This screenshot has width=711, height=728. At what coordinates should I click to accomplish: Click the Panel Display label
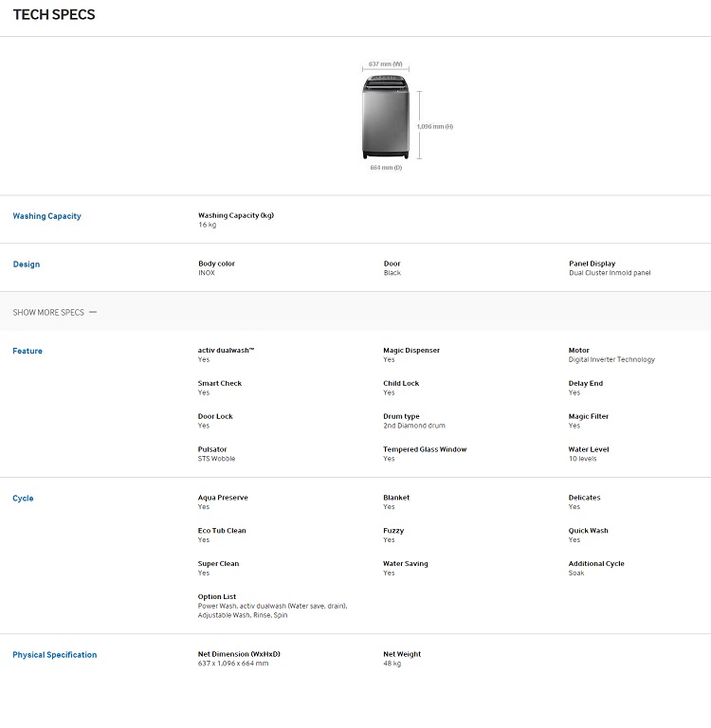pyautogui.click(x=592, y=264)
